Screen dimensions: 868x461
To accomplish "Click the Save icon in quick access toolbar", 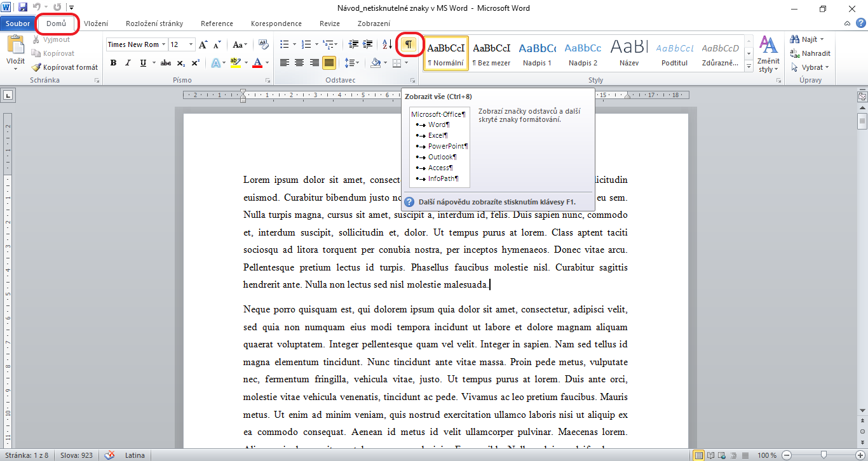I will [x=23, y=8].
